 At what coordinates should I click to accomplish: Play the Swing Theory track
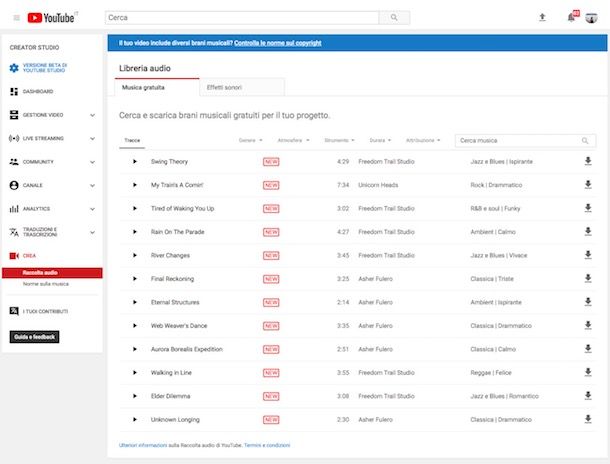[135, 161]
